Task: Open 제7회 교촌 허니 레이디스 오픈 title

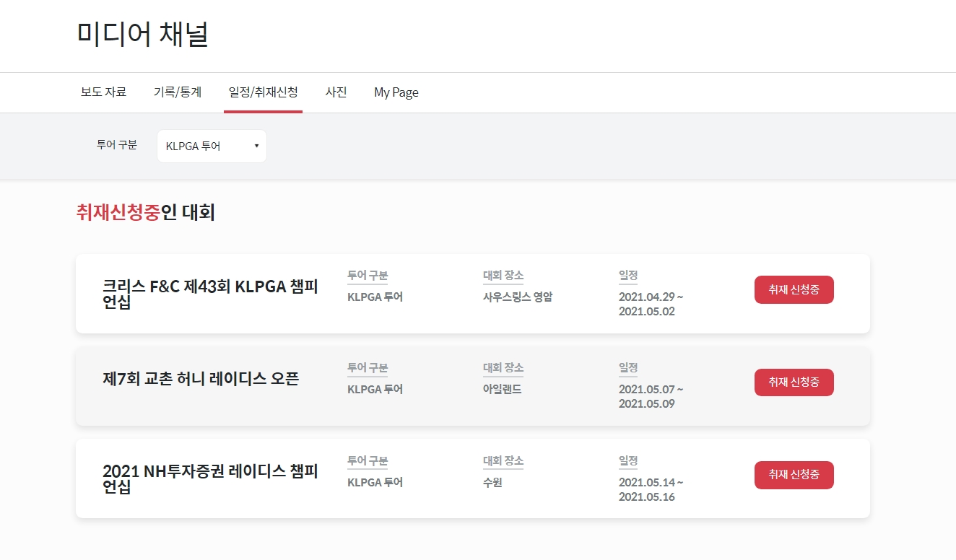Action: pyautogui.click(x=201, y=379)
